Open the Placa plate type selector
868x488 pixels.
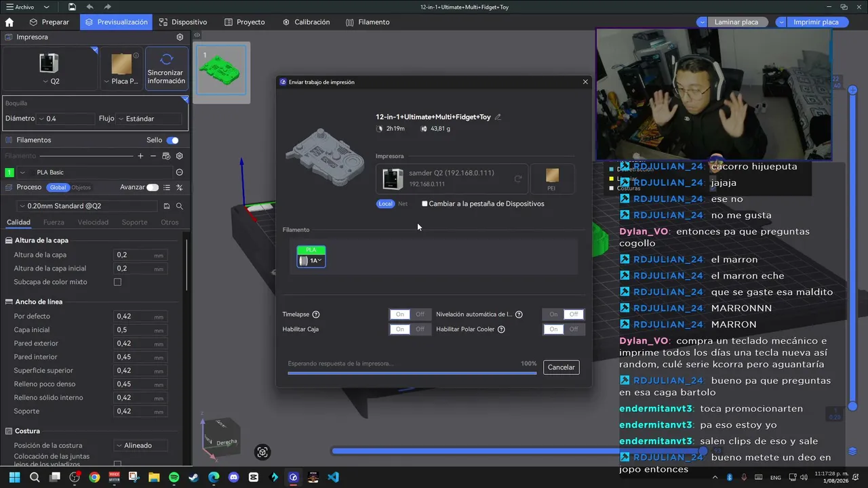click(121, 69)
